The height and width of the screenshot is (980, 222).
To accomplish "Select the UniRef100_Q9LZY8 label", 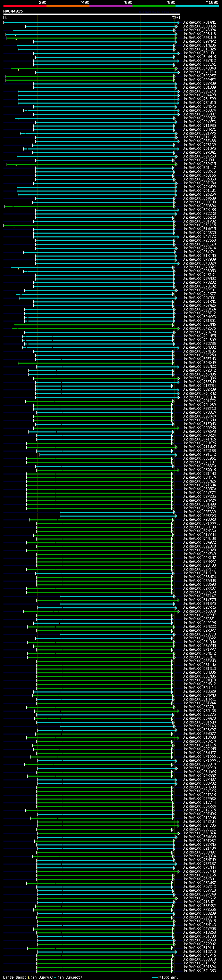I will pos(199,91).
